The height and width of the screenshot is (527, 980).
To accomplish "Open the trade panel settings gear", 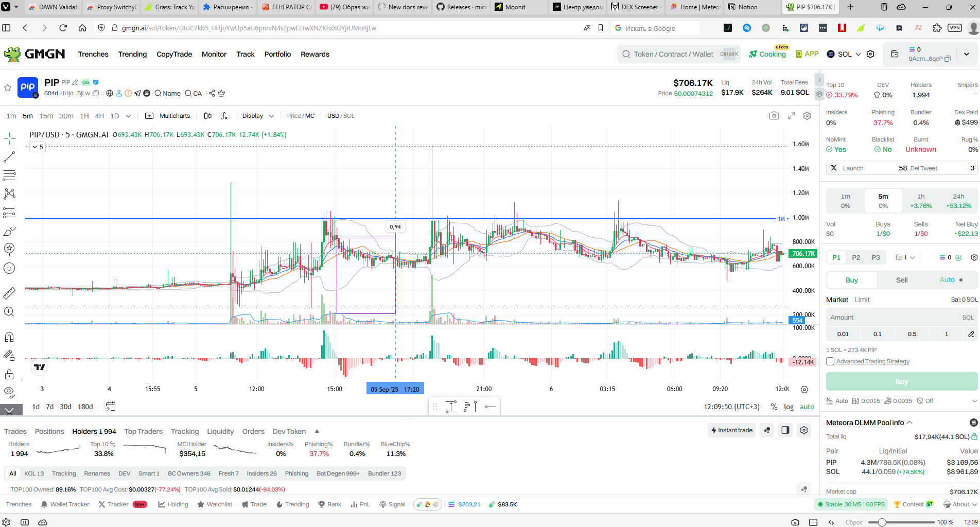I will click(974, 257).
